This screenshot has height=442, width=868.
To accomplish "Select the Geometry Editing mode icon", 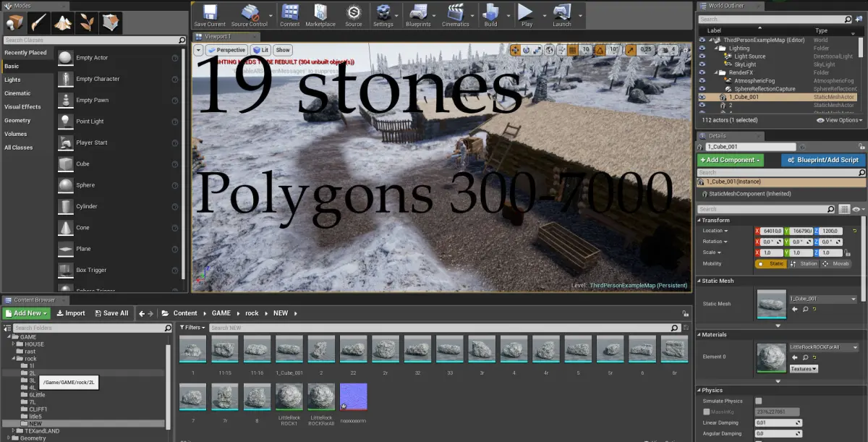I will click(x=111, y=22).
